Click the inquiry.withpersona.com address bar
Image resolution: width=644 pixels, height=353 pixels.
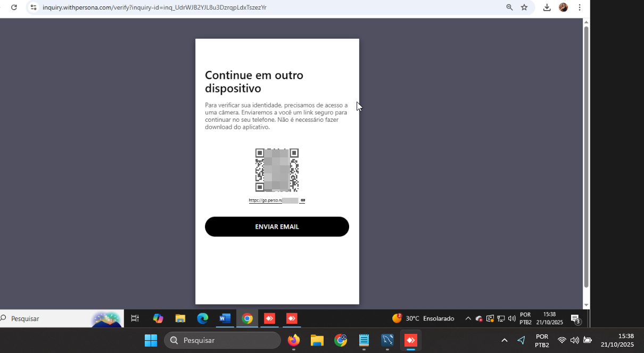tap(266, 7)
